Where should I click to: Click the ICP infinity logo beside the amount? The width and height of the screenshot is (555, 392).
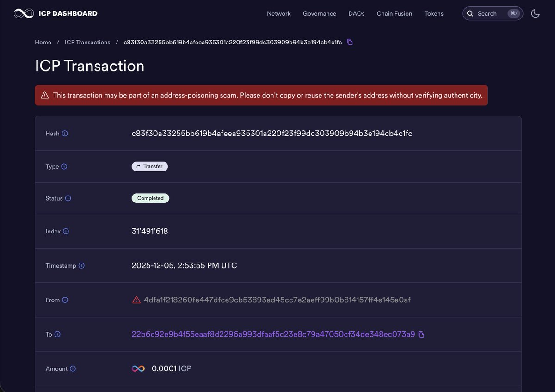click(x=138, y=368)
